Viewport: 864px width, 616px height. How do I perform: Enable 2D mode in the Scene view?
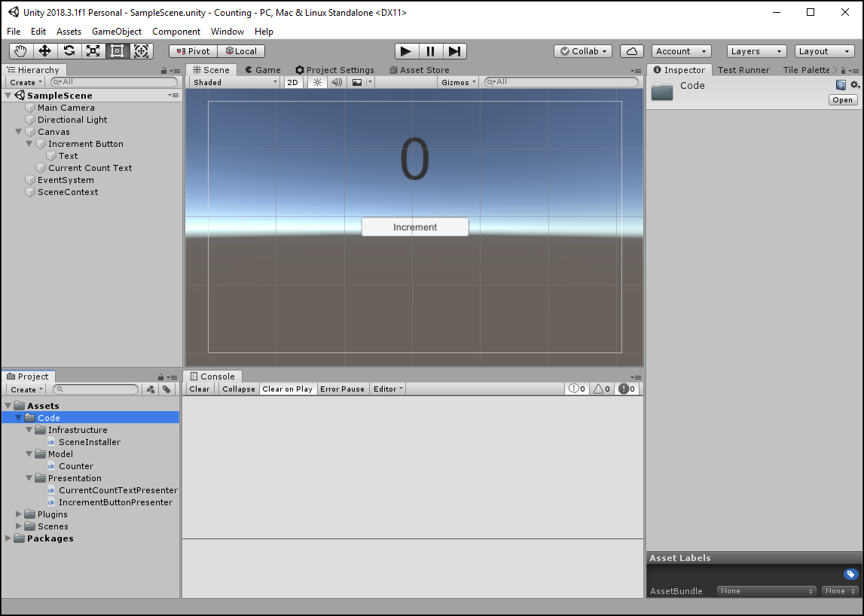292,82
